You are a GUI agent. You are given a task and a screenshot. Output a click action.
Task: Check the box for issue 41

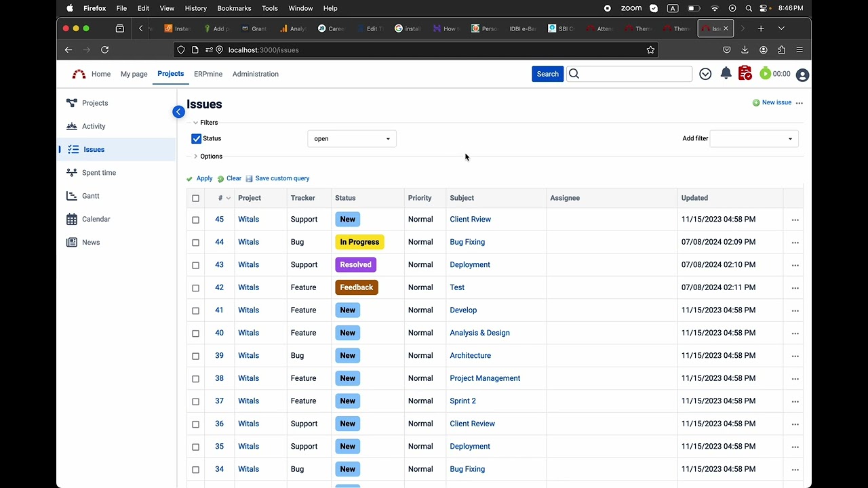pyautogui.click(x=195, y=310)
